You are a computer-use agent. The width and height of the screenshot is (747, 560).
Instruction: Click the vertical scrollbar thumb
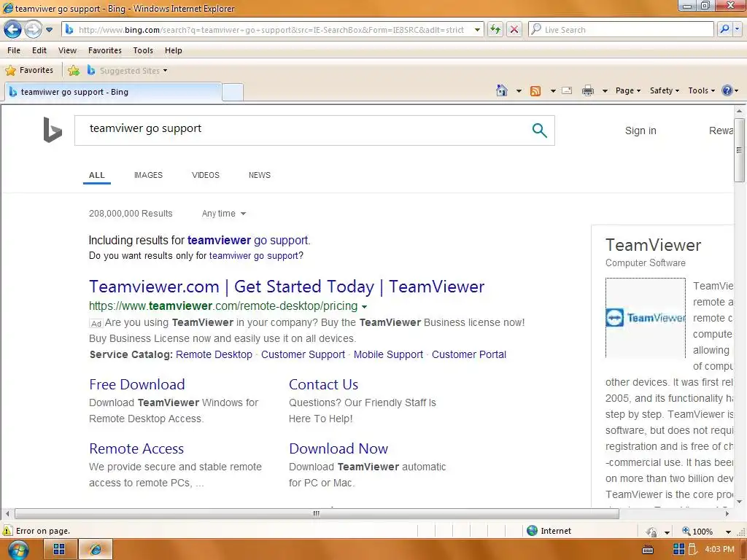pyautogui.click(x=740, y=150)
